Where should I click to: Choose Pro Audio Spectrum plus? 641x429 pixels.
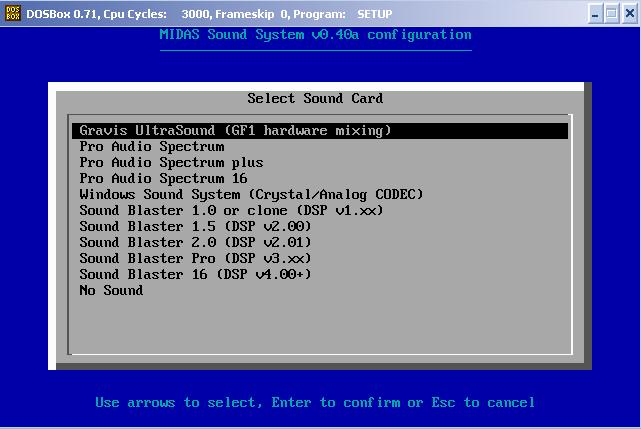point(171,163)
